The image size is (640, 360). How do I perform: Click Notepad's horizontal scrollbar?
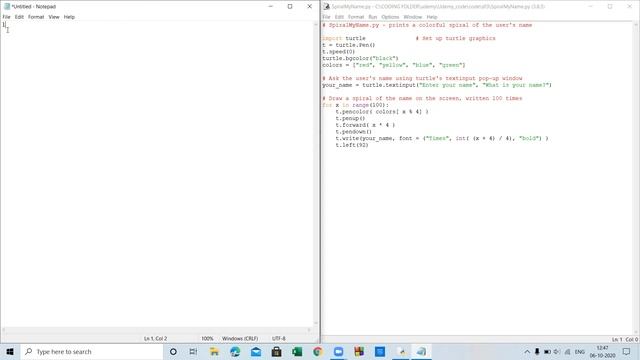157,330
